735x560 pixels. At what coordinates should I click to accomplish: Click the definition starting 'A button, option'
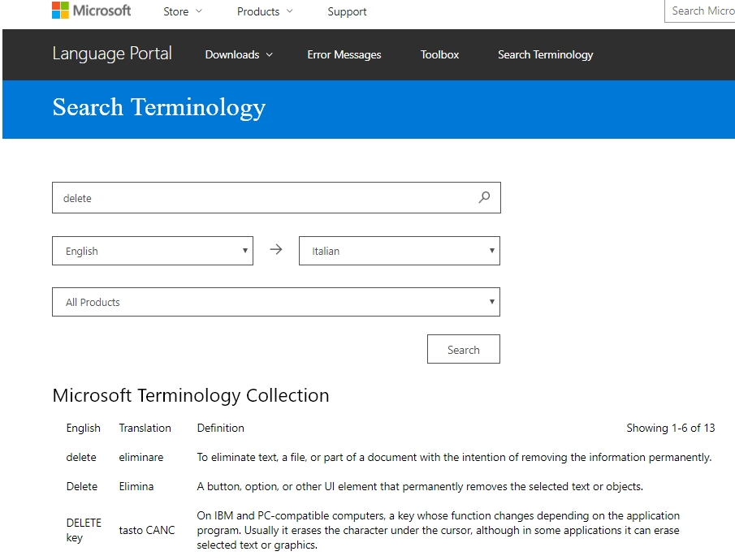pos(420,486)
